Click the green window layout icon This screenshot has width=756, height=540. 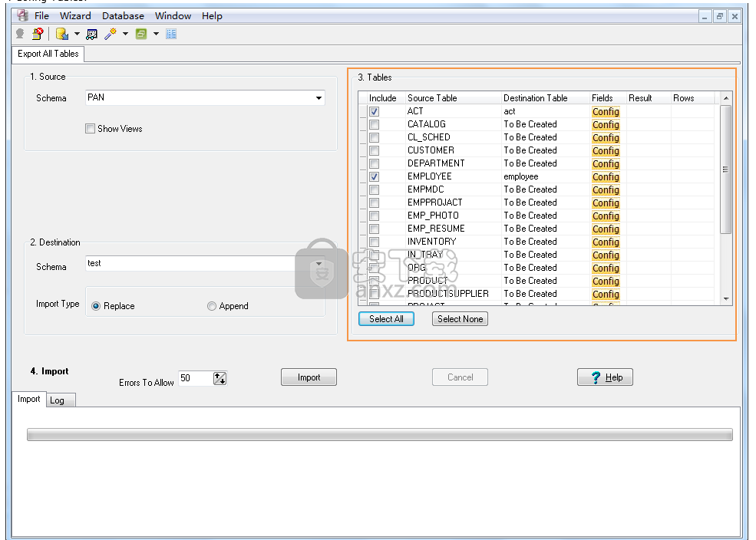[x=141, y=34]
